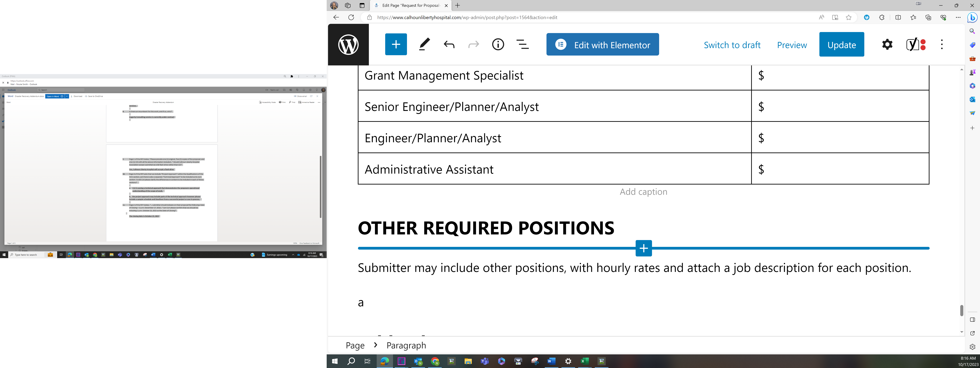Open Microsoft Teams from right taskbar
This screenshot has height=368, width=980.
click(485, 361)
